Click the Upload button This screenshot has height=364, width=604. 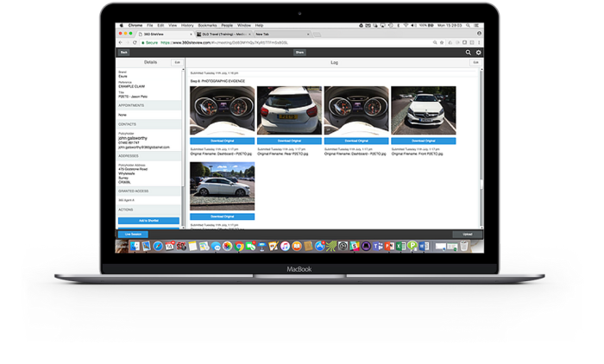coord(467,234)
